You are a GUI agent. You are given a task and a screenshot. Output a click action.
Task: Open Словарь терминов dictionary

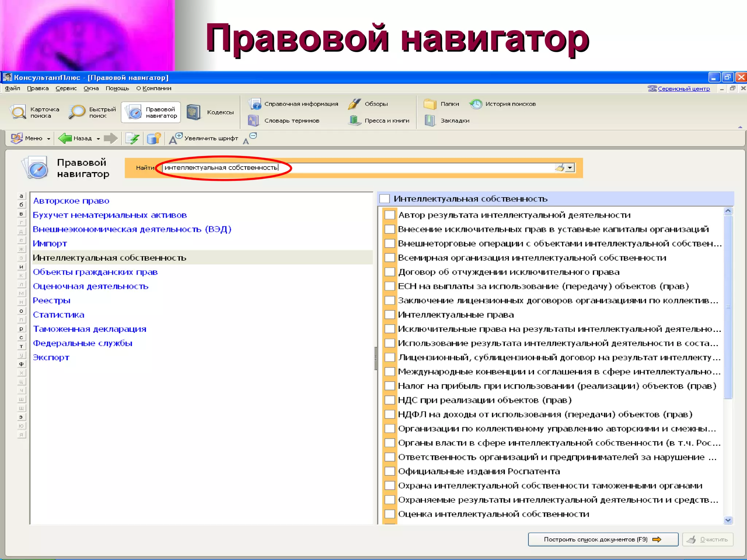pos(284,120)
